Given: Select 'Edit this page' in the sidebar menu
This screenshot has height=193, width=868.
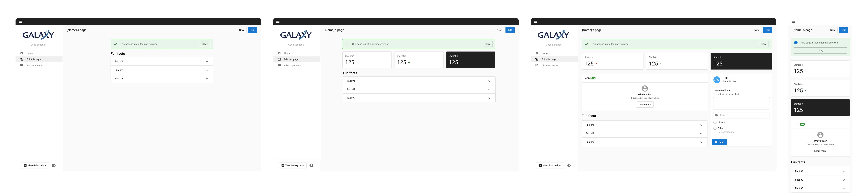Looking at the screenshot, I should coord(33,59).
